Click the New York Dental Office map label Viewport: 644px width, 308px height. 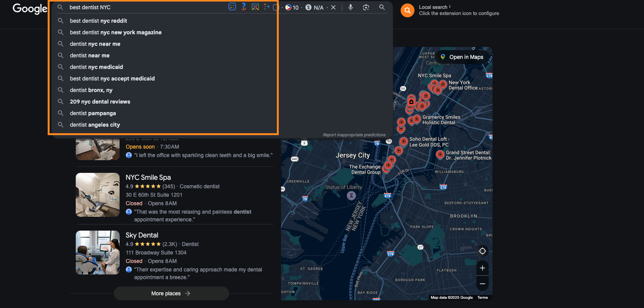pyautogui.click(x=463, y=85)
